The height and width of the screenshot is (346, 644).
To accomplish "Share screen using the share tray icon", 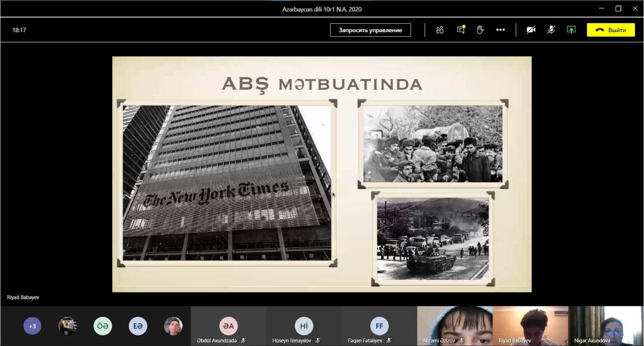I will tap(571, 30).
